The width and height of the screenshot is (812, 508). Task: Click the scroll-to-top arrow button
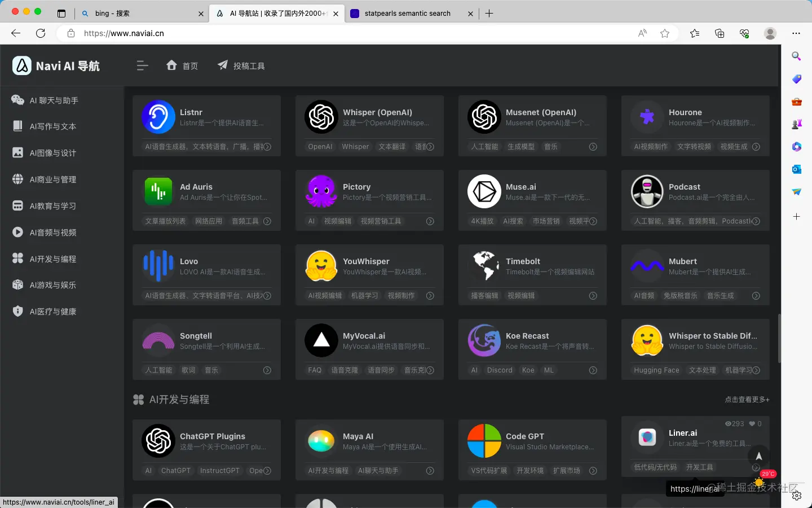759,456
